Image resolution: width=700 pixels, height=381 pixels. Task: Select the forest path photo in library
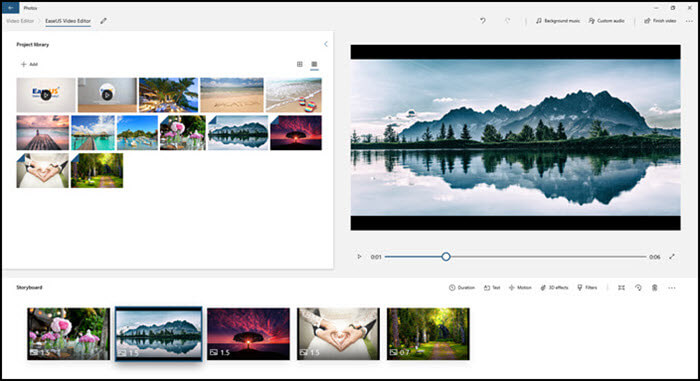[x=97, y=170]
